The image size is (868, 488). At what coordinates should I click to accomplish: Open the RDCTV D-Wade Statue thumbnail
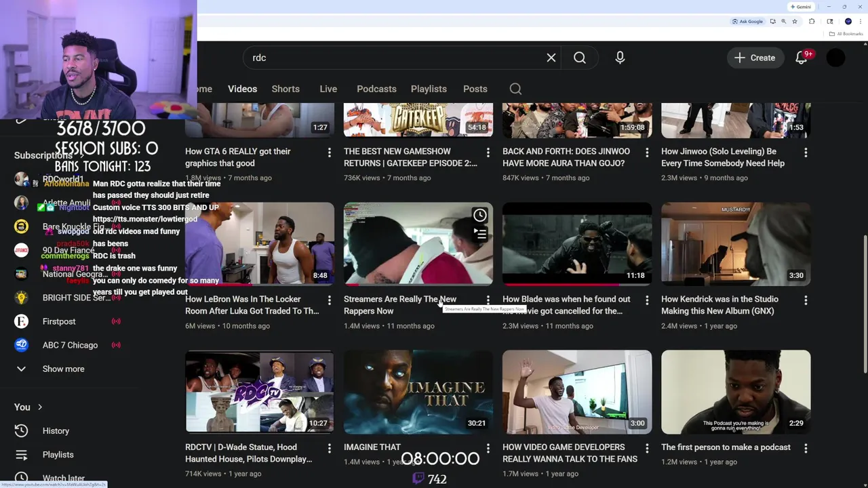click(x=260, y=392)
